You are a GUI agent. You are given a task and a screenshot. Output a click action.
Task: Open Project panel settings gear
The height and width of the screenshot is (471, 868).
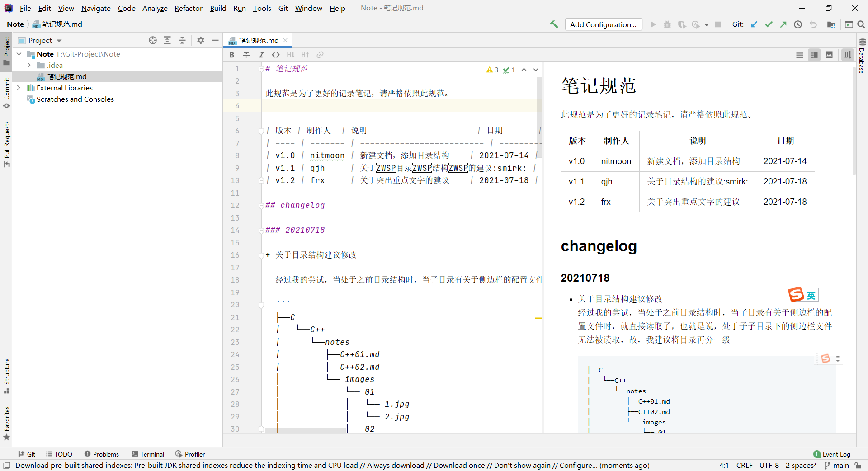coord(201,40)
